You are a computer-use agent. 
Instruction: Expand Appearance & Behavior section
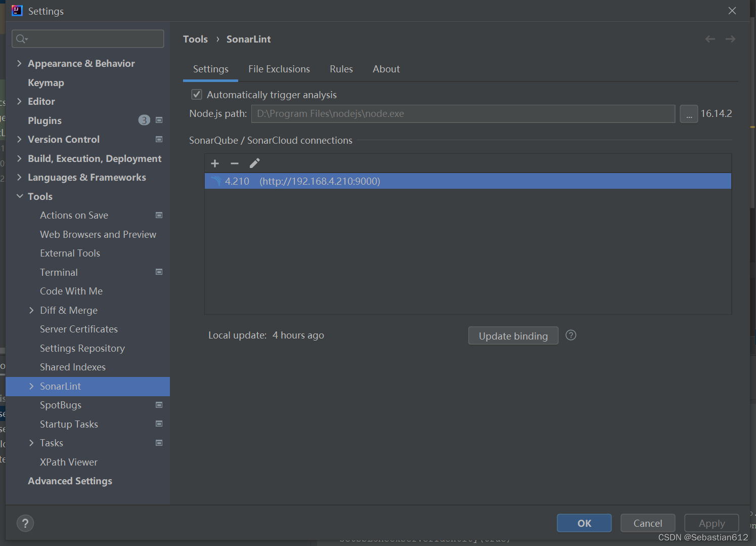click(19, 63)
